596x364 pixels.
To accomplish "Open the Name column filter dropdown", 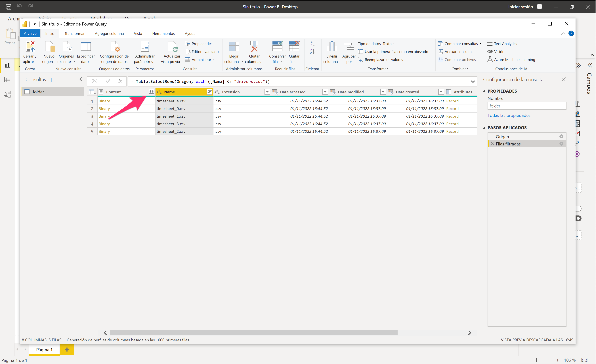I will coord(209,92).
